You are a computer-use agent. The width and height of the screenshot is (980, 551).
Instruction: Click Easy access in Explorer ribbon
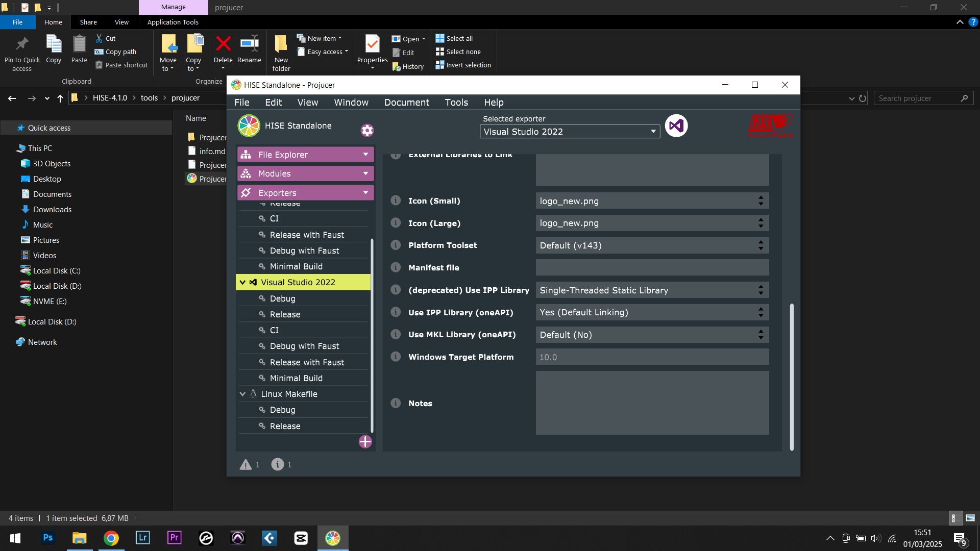[323, 52]
